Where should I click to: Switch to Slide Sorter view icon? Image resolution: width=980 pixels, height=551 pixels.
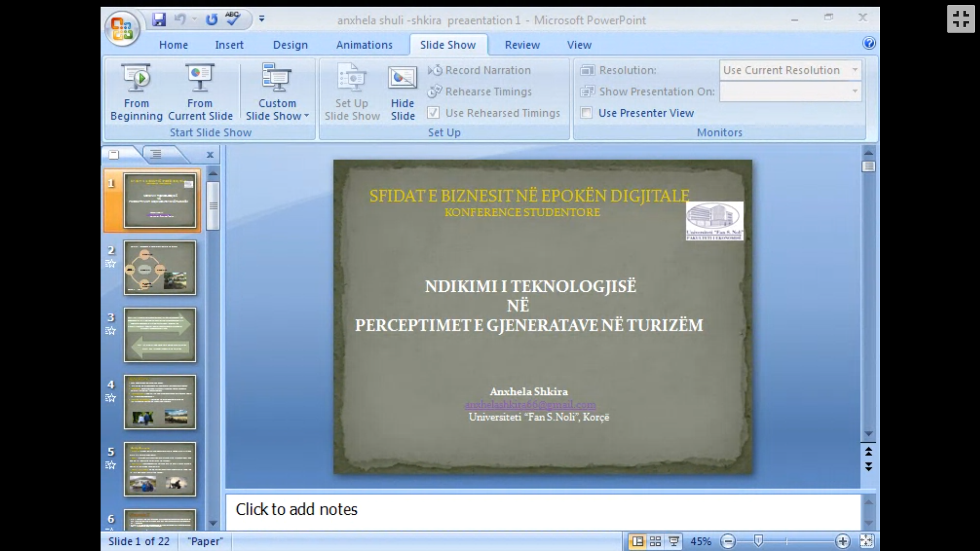(655, 541)
